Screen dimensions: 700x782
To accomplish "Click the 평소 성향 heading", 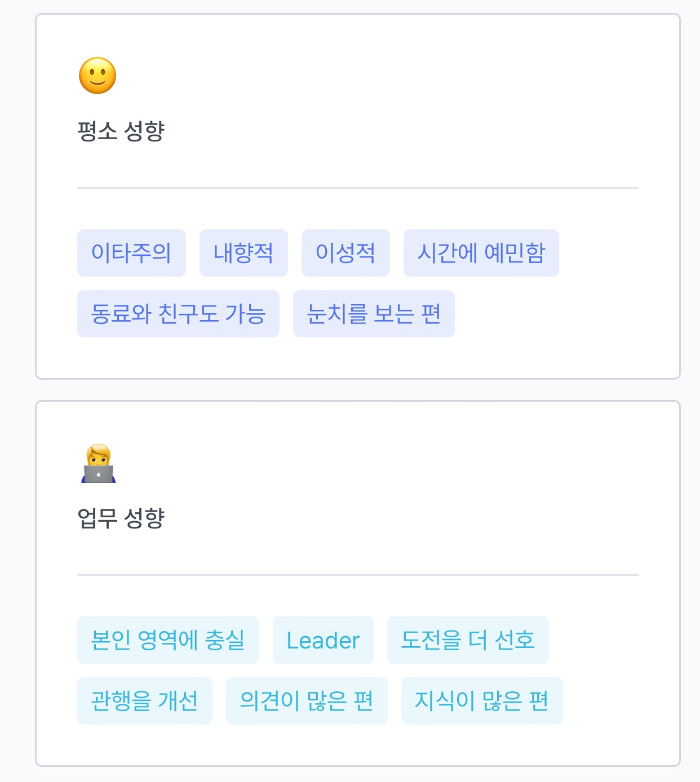I will (x=121, y=131).
